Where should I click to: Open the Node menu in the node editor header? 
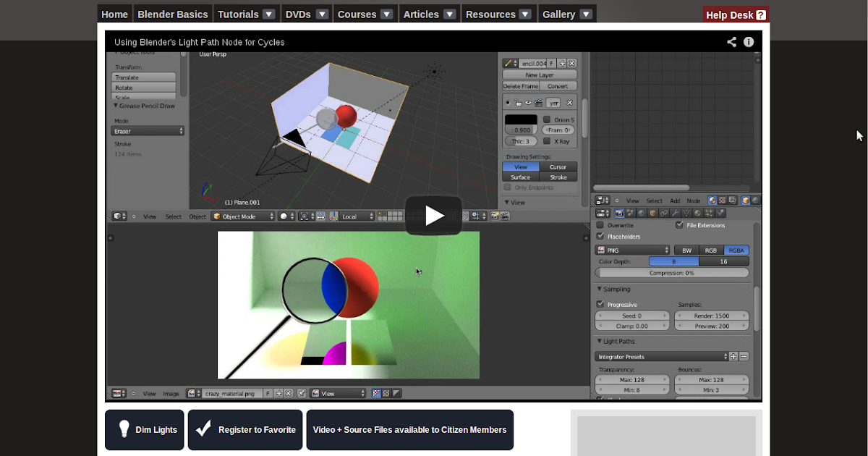coord(693,200)
